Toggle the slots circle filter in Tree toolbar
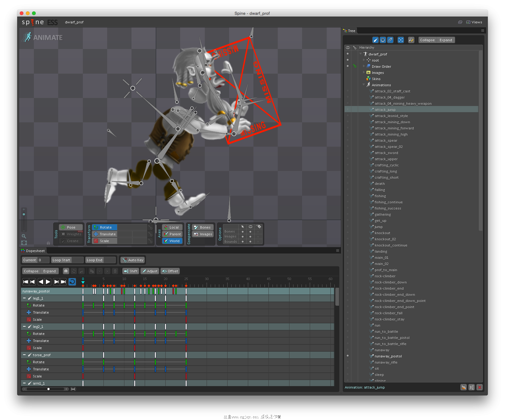The height and width of the screenshot is (420, 505). [x=383, y=40]
